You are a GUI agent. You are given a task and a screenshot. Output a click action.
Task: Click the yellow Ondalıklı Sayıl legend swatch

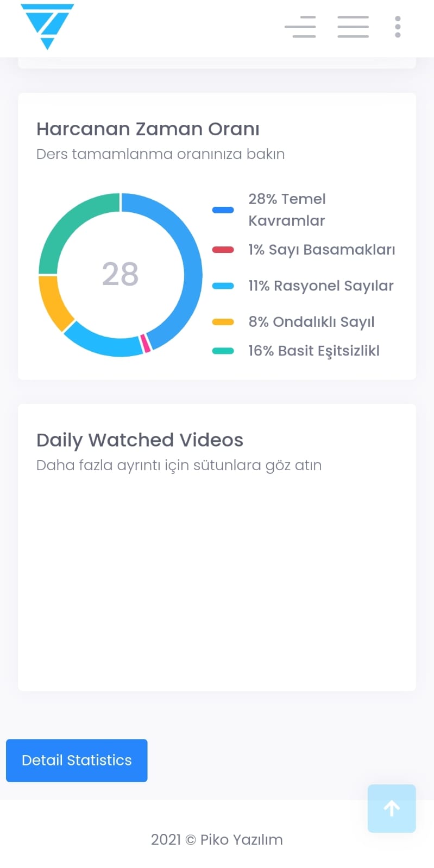pos(223,322)
